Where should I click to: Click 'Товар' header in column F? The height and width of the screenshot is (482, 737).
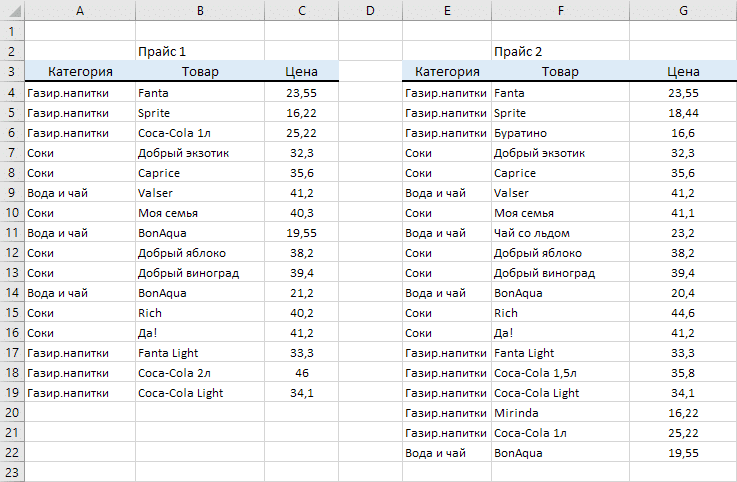[560, 71]
